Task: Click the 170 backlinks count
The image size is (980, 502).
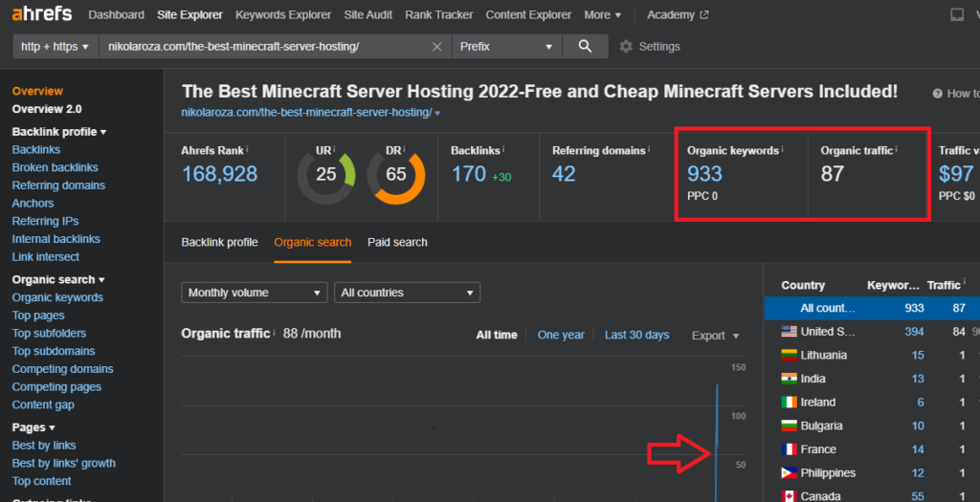Action: click(x=469, y=174)
